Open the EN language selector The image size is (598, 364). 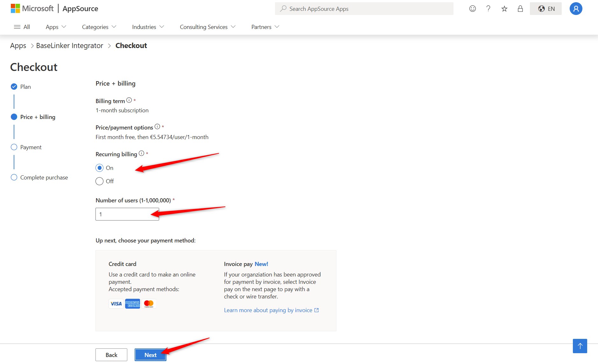546,9
